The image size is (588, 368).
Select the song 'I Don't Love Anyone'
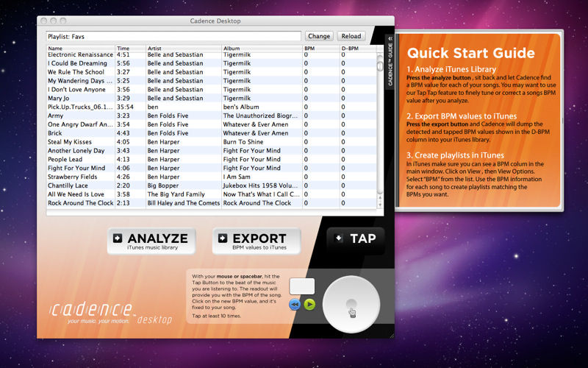(76, 89)
